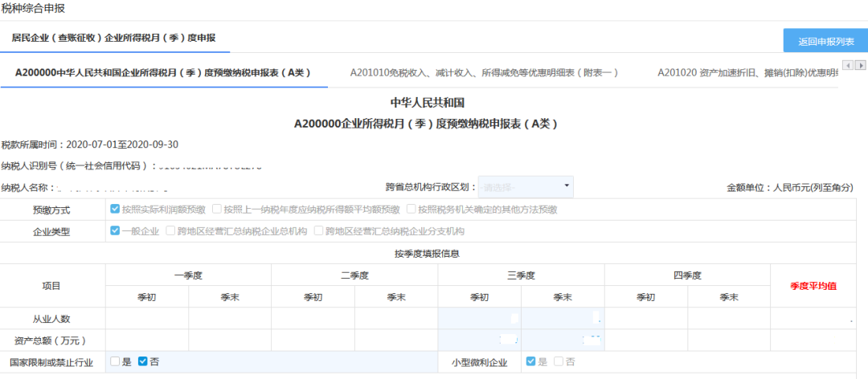
Task: Toggle 一般企业 checkbox
Action: pos(115,230)
